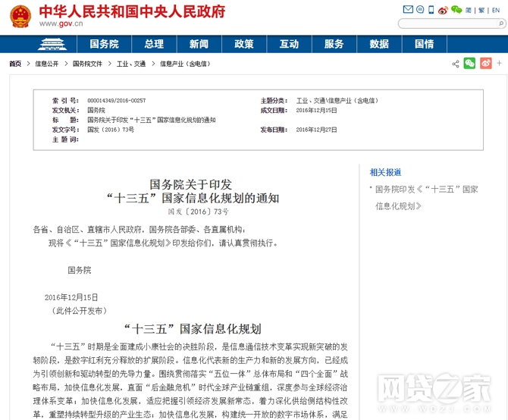
Task: Click the share icon beside WeChat button
Action: [x=455, y=64]
